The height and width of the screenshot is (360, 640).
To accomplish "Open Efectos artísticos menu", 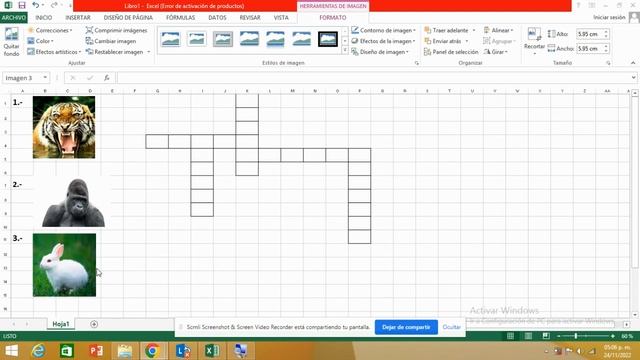I will click(54, 52).
